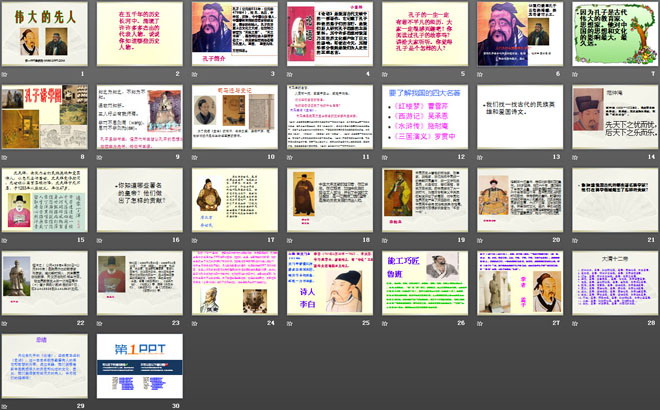Click the animation star icon under slide 3
Image resolution: width=660 pixels, height=410 pixels.
click(194, 74)
